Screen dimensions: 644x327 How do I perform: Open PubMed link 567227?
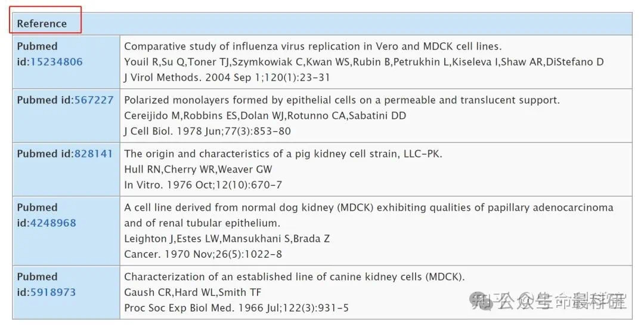pos(94,100)
